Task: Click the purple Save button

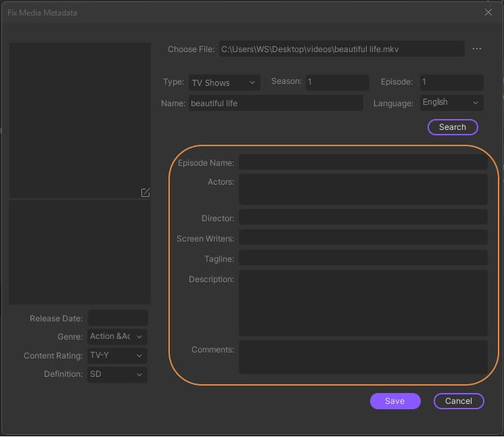Action: click(x=395, y=401)
